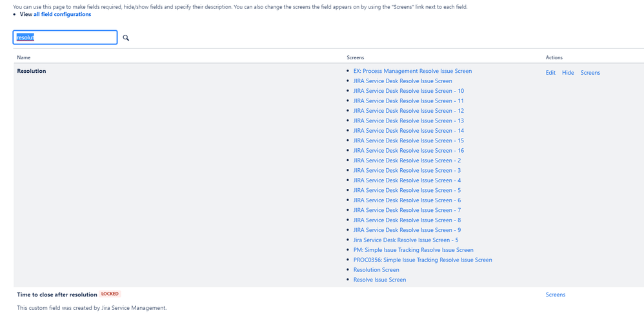
Task: Open the Resolve Issue Screen link
Action: 379,280
